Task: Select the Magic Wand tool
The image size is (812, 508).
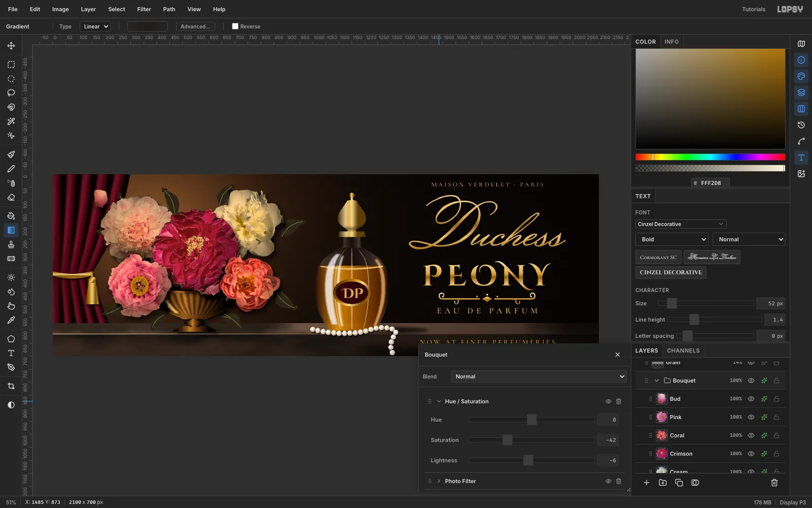Action: [x=11, y=121]
